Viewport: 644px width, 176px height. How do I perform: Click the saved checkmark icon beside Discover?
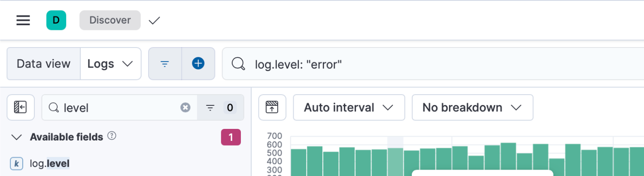click(x=154, y=20)
